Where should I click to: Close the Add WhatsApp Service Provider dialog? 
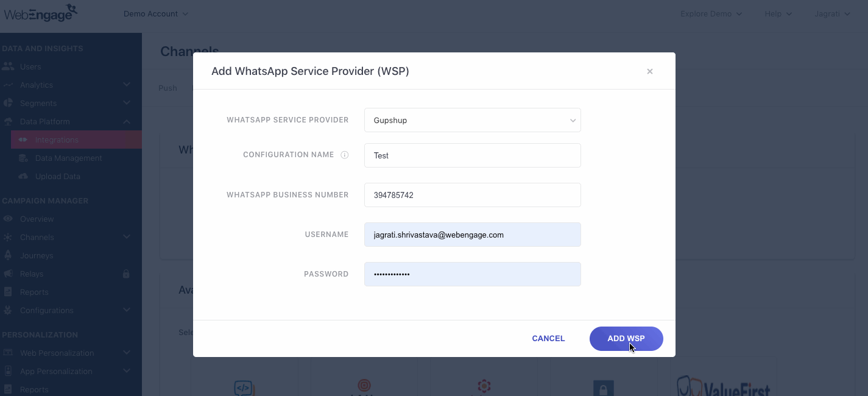pos(650,71)
